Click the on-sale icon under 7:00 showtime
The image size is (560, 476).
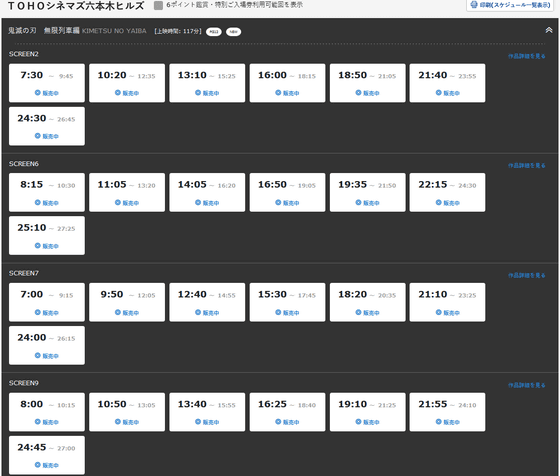[38, 312]
